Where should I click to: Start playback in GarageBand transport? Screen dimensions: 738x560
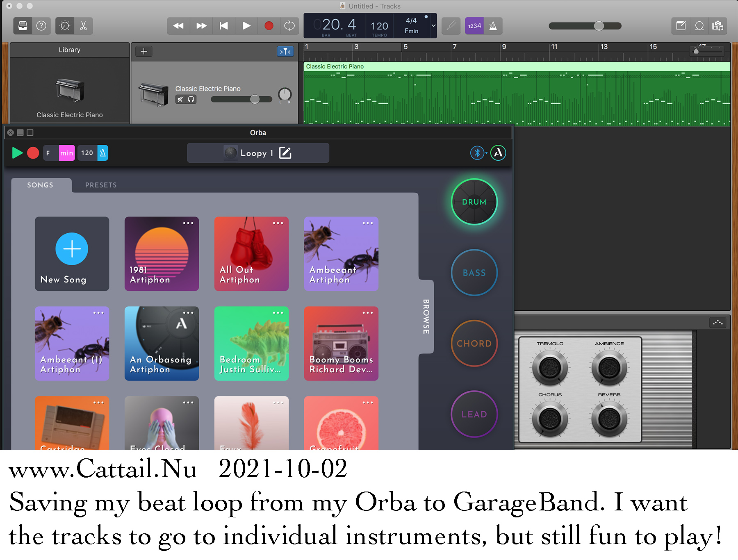point(246,26)
